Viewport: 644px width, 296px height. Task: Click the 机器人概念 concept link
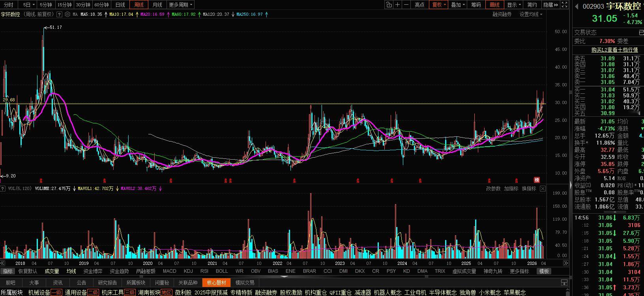click(388, 292)
